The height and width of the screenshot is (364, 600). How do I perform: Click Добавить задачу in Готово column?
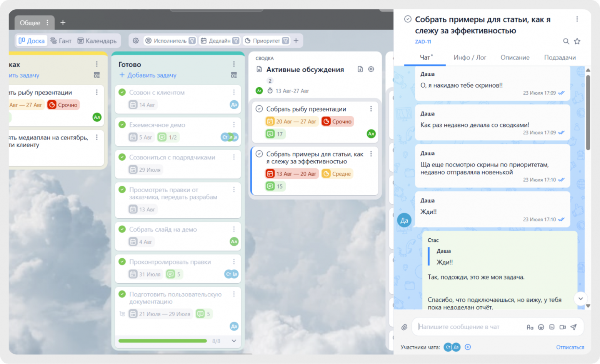pos(148,75)
